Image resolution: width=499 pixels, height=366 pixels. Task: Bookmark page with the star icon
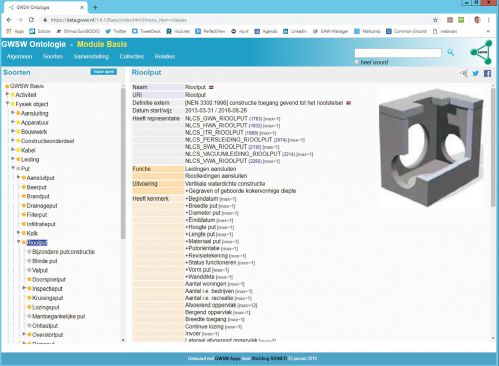pyautogui.click(x=435, y=20)
